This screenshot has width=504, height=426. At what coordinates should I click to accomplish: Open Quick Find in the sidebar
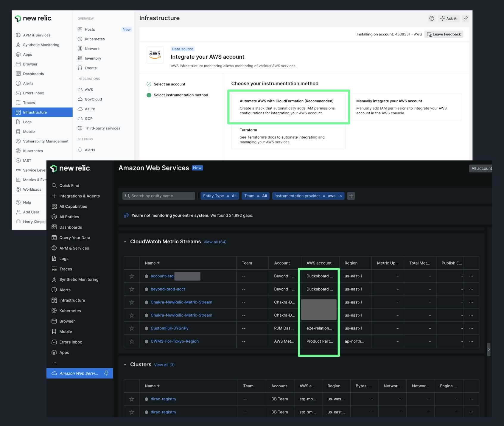pos(69,185)
